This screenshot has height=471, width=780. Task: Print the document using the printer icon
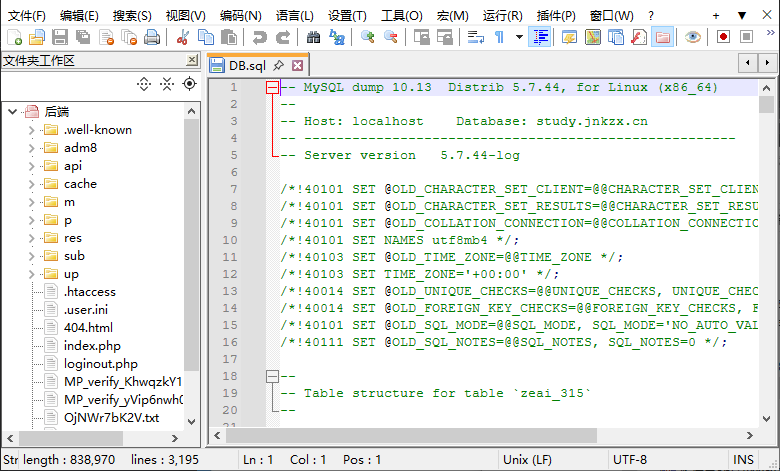pyautogui.click(x=152, y=37)
